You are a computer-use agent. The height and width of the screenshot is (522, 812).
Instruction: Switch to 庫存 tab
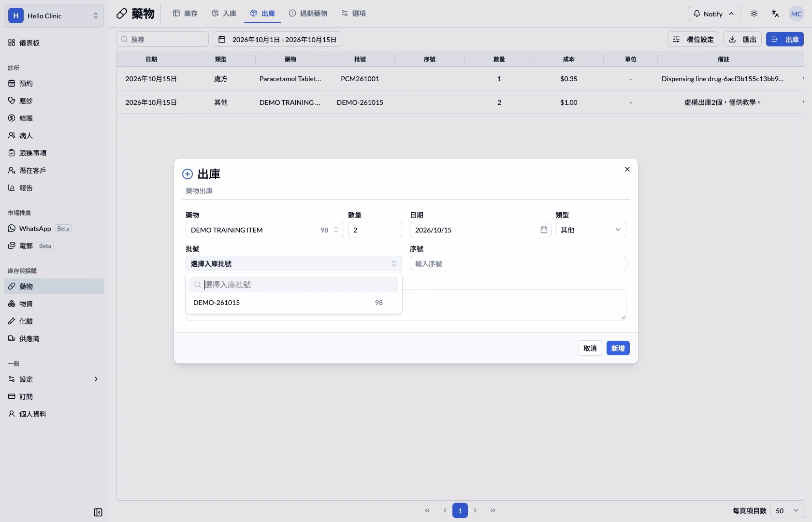(186, 14)
